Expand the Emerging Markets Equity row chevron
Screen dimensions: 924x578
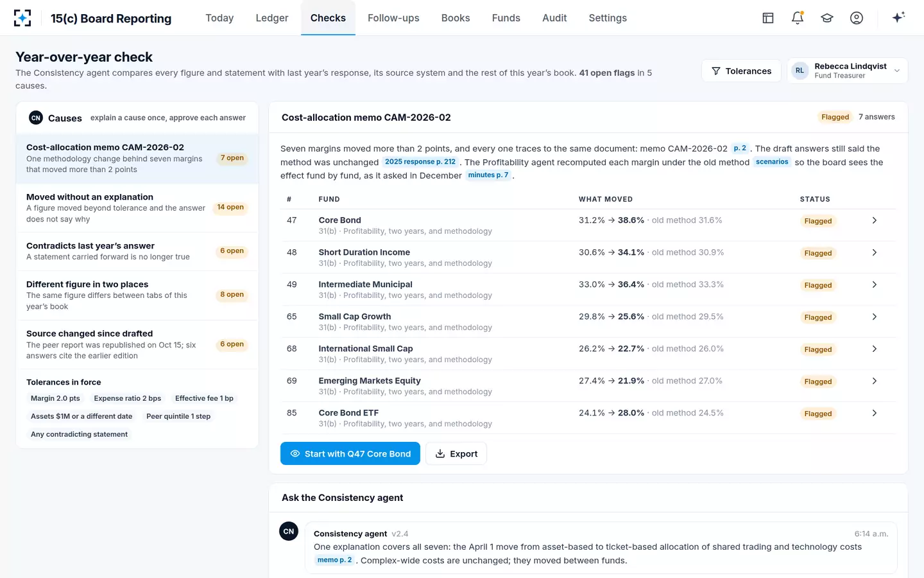874,381
